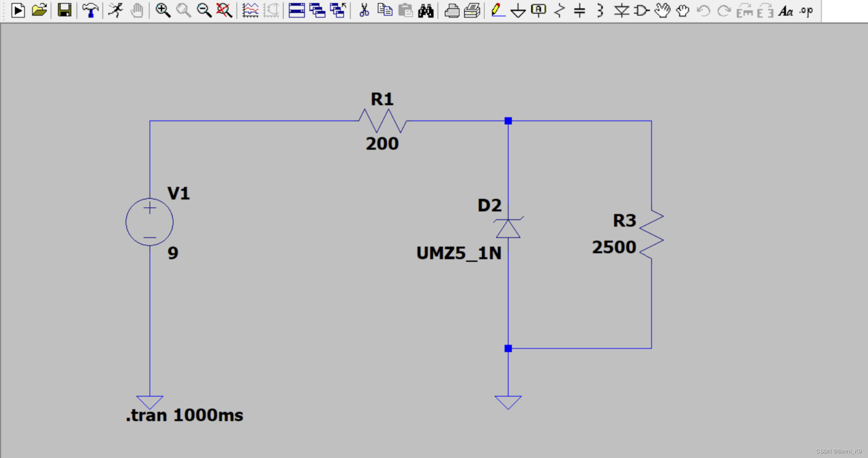Pick the Inductor component tool
The width and height of the screenshot is (868, 458).
(x=600, y=10)
